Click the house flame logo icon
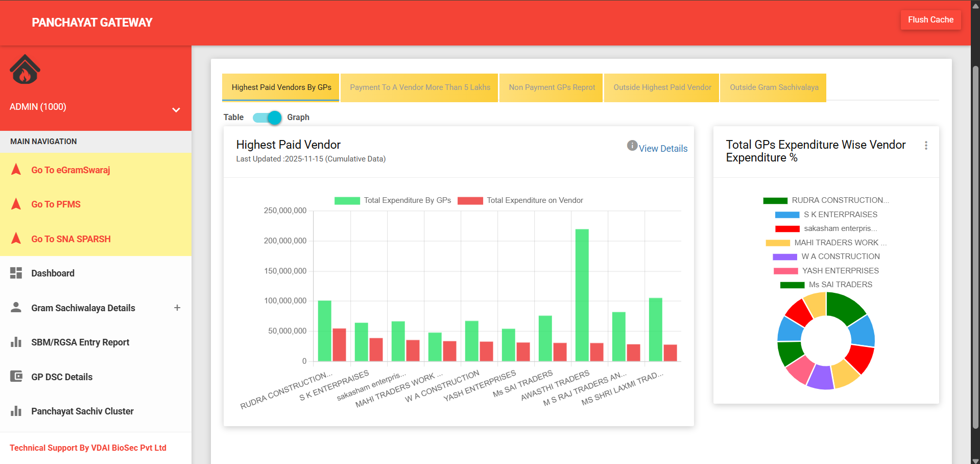Viewport: 980px width, 464px height. [25, 69]
